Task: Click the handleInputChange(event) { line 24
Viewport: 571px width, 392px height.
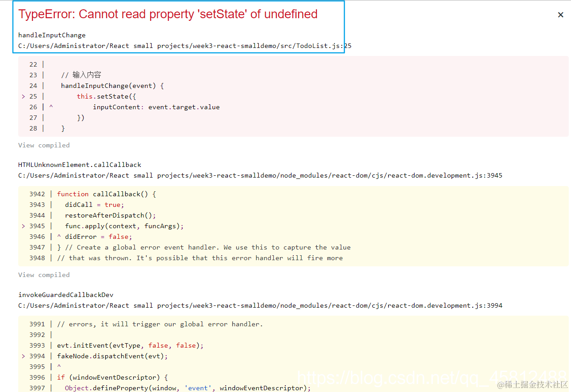Action: click(112, 86)
